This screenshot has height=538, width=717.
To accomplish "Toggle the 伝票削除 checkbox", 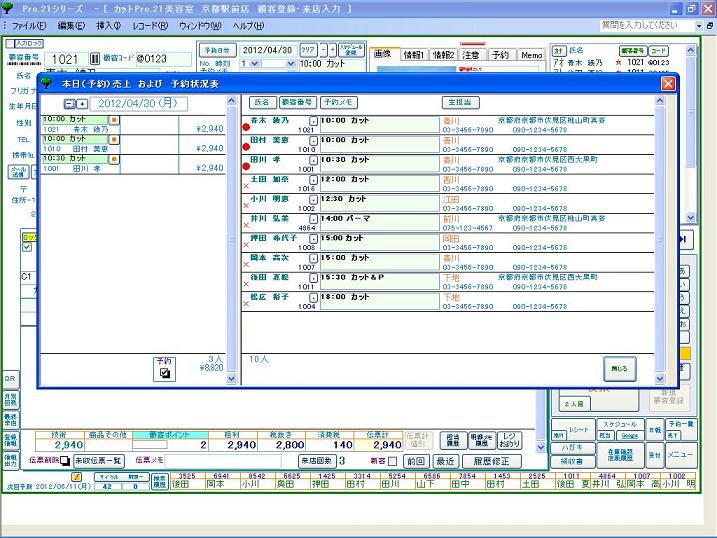I will (64, 460).
